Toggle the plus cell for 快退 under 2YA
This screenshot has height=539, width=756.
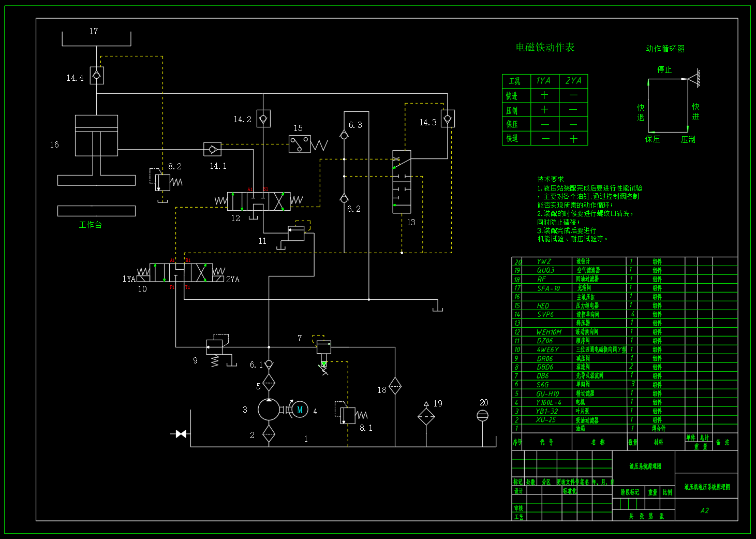(x=573, y=138)
